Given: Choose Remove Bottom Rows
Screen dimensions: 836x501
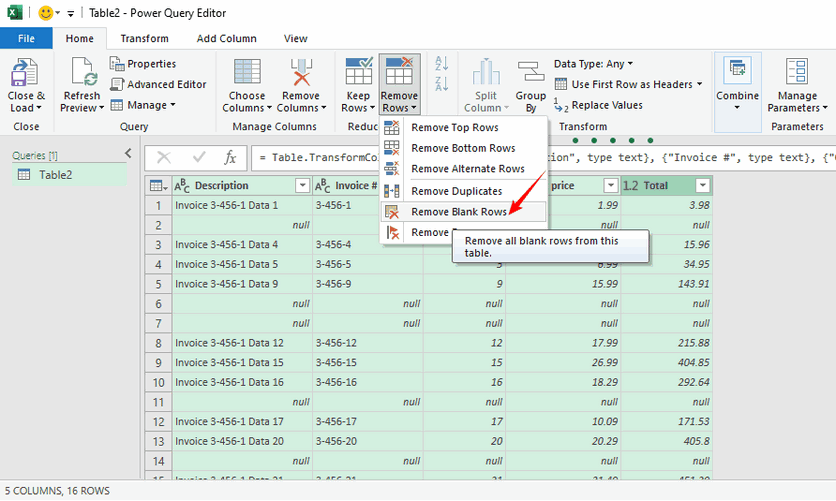Looking at the screenshot, I should tap(464, 148).
